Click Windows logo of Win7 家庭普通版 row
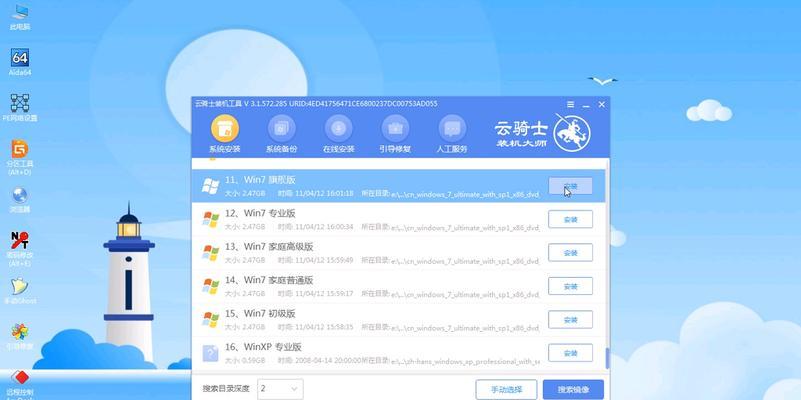 pos(210,287)
